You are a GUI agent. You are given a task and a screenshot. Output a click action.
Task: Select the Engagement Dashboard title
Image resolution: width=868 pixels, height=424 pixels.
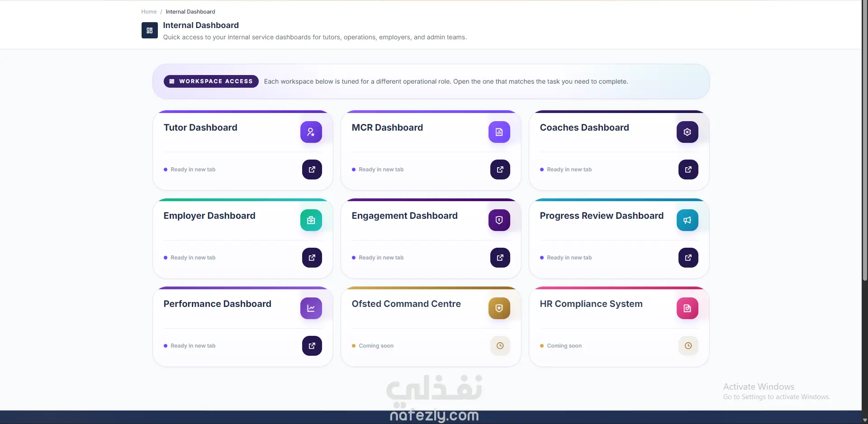[405, 216]
